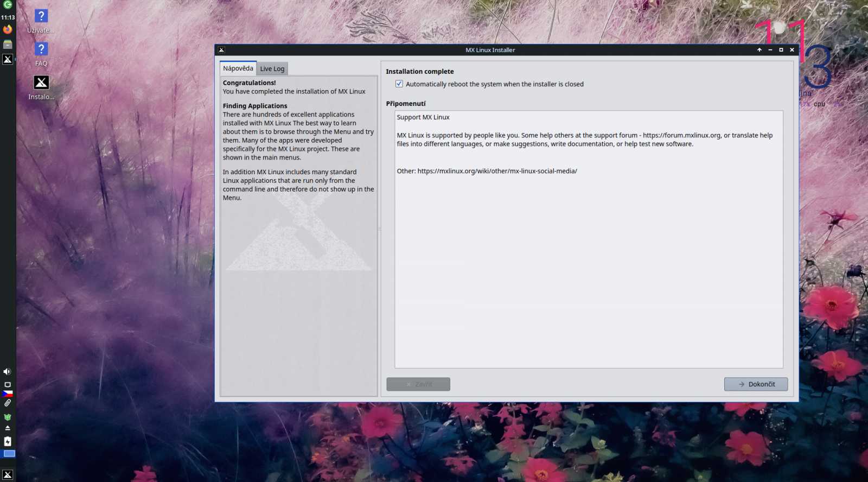Switch to the Nápověda tab

coord(238,68)
